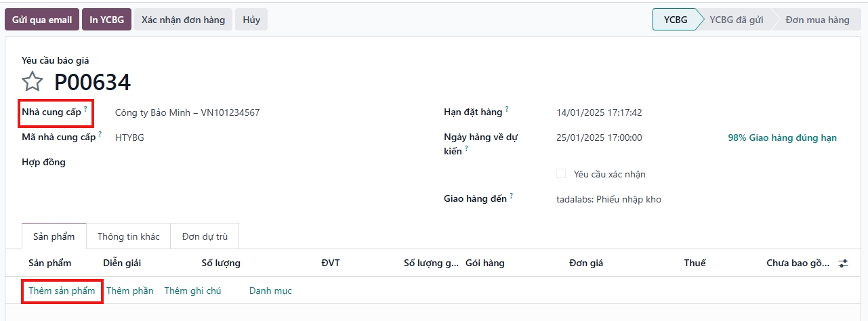Click Gửi qua email button
The width and height of the screenshot is (868, 321).
pos(42,20)
